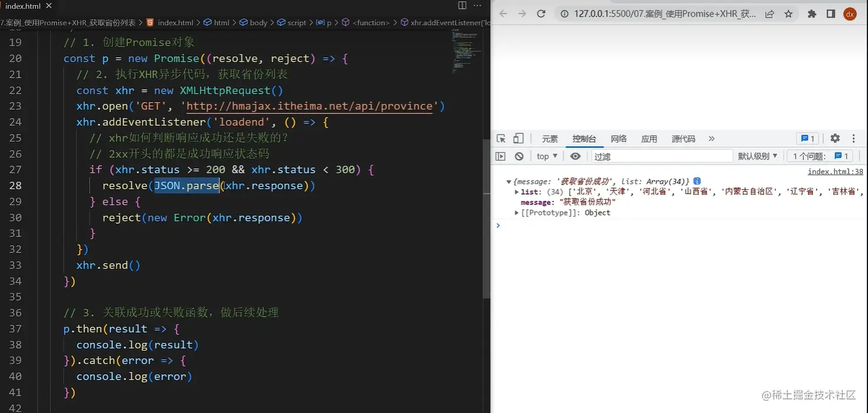Show more DevTools tabs chevron
Screen dimensions: 868x413
click(712, 139)
